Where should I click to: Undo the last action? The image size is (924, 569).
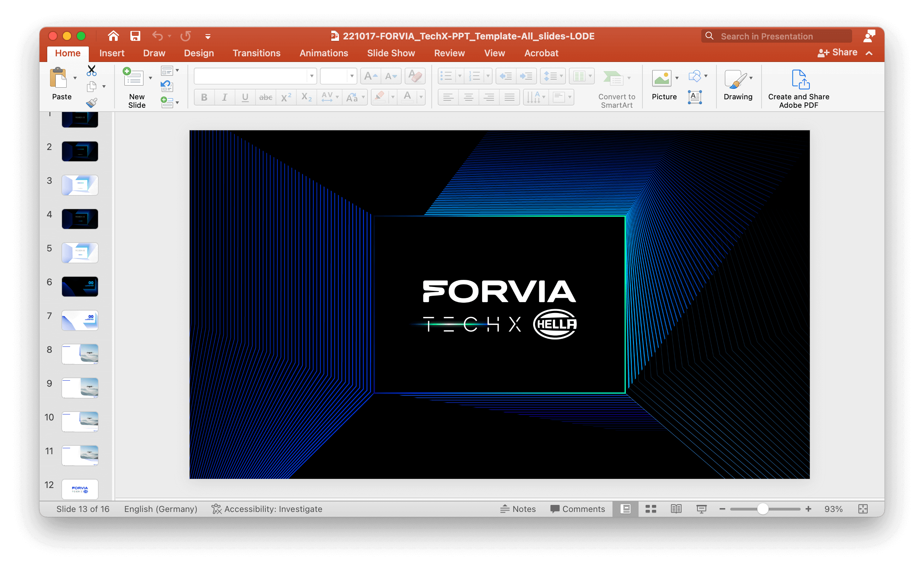[x=158, y=36]
